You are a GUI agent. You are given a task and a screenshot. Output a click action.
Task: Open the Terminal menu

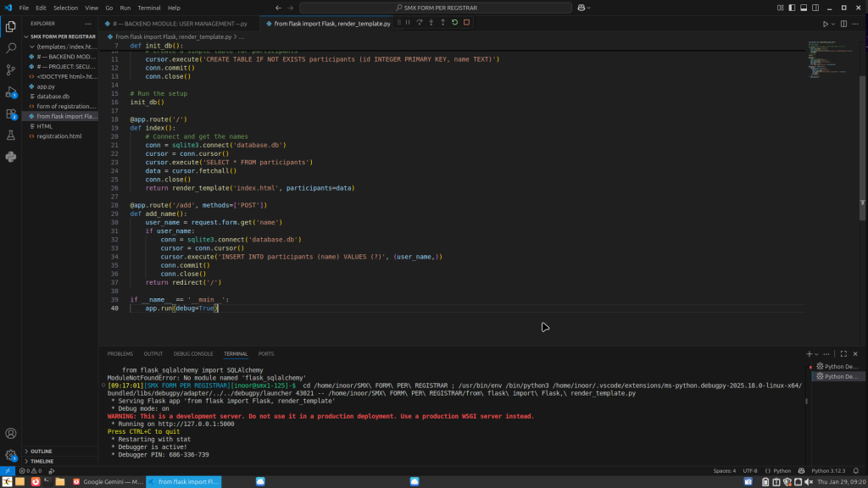[148, 8]
